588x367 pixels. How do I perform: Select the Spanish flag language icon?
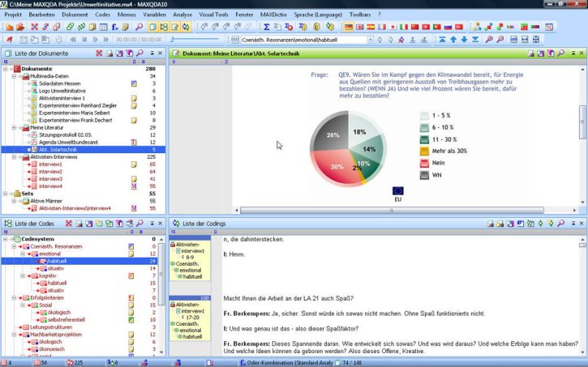click(x=371, y=27)
